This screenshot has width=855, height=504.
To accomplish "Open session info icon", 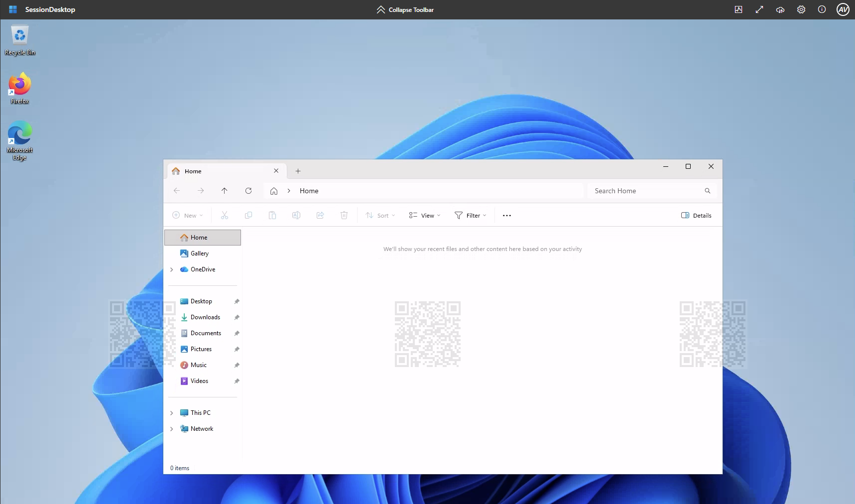I will (822, 9).
